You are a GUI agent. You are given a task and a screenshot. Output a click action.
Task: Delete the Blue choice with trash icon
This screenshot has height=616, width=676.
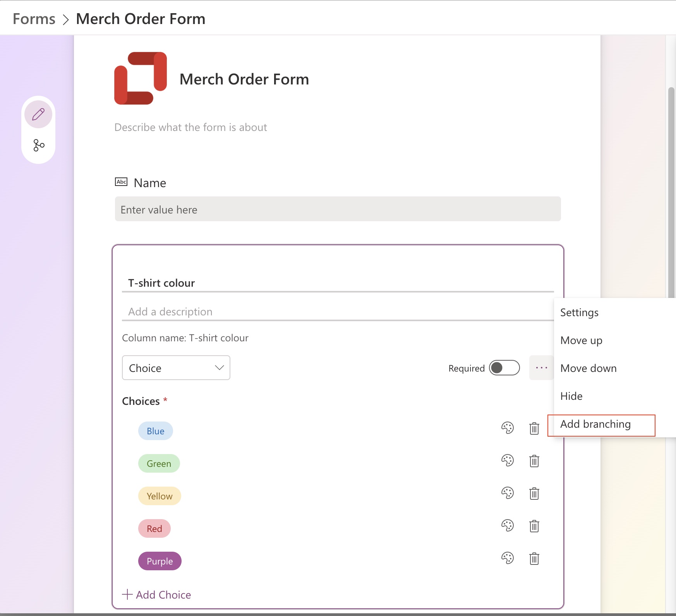tap(534, 428)
